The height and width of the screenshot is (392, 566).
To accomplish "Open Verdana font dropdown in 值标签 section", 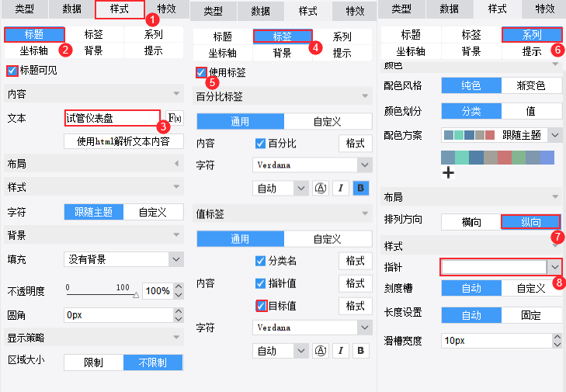I will [x=312, y=328].
